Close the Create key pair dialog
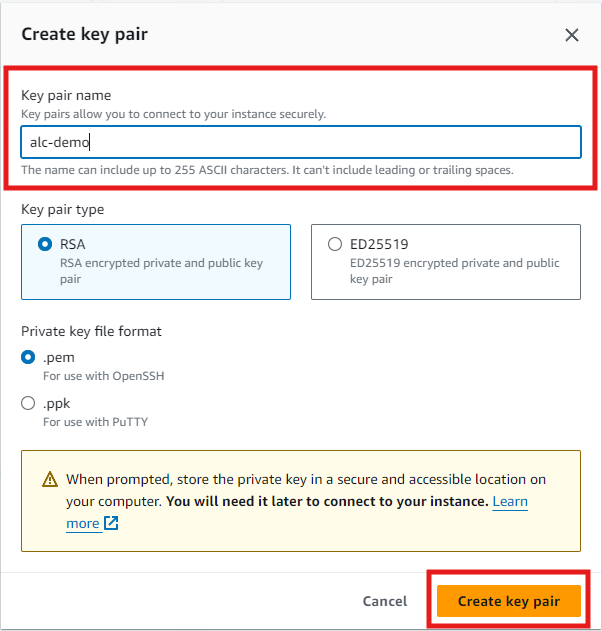 coord(572,35)
